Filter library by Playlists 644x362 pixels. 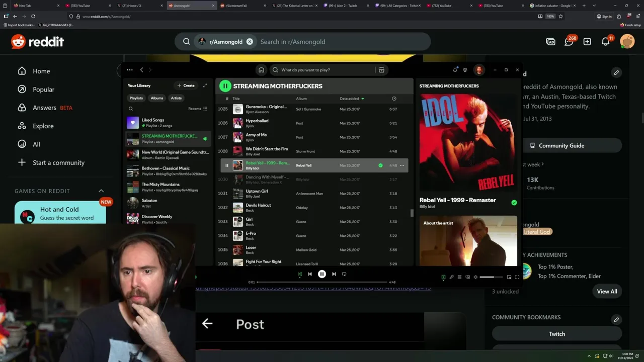click(136, 98)
